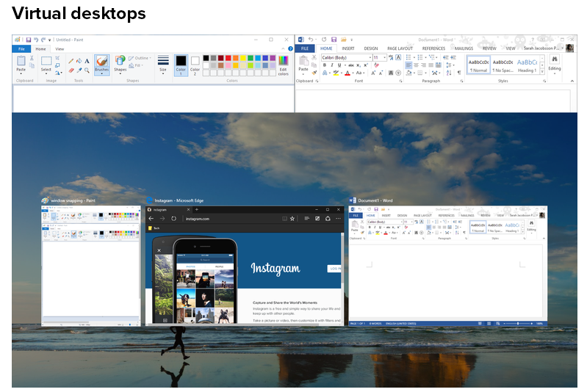The height and width of the screenshot is (392, 587).
Task: Click the Crop icon in top Paint window
Action: pos(57,58)
